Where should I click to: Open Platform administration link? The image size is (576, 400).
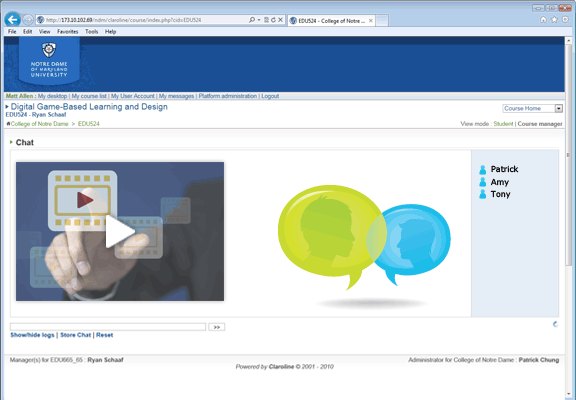[x=228, y=96]
